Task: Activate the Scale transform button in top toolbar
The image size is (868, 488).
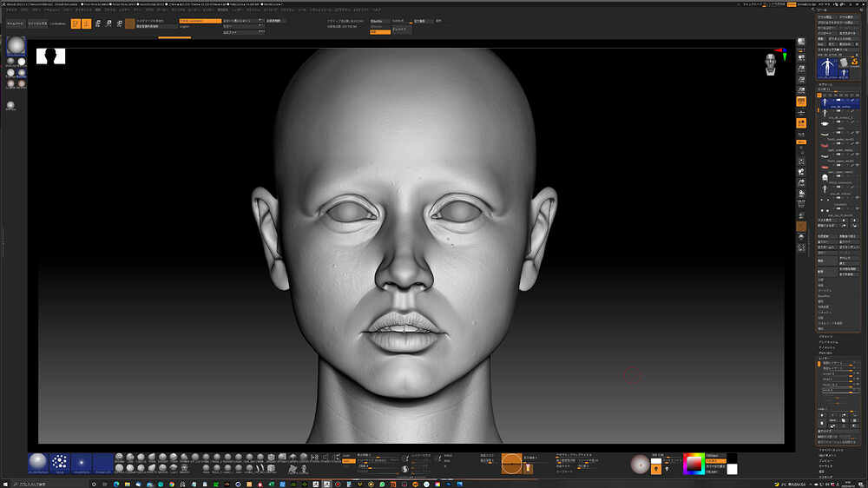Action: tap(108, 23)
